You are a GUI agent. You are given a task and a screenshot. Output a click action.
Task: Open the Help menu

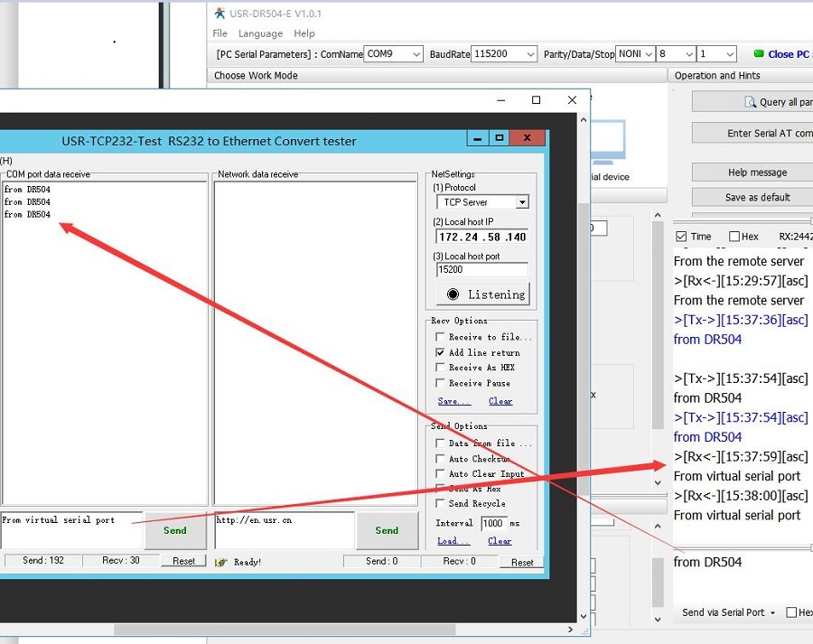304,33
